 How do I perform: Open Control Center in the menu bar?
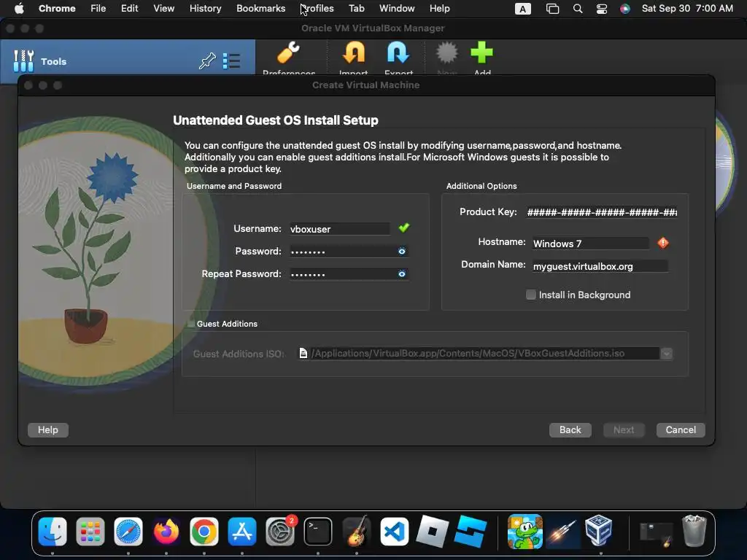tap(602, 9)
